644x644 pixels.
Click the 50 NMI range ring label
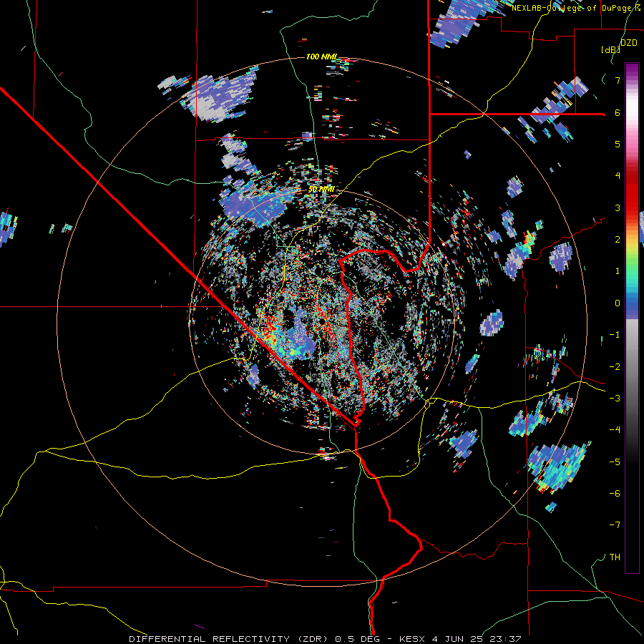click(x=321, y=190)
